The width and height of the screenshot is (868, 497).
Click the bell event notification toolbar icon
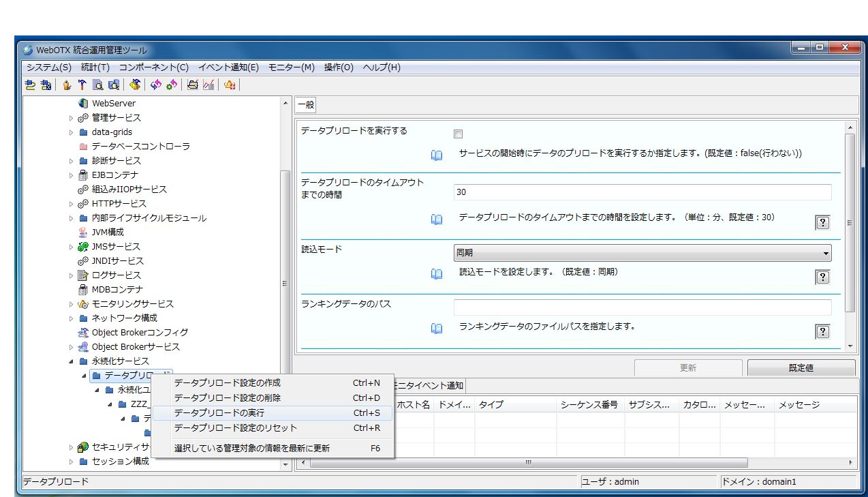[x=230, y=85]
